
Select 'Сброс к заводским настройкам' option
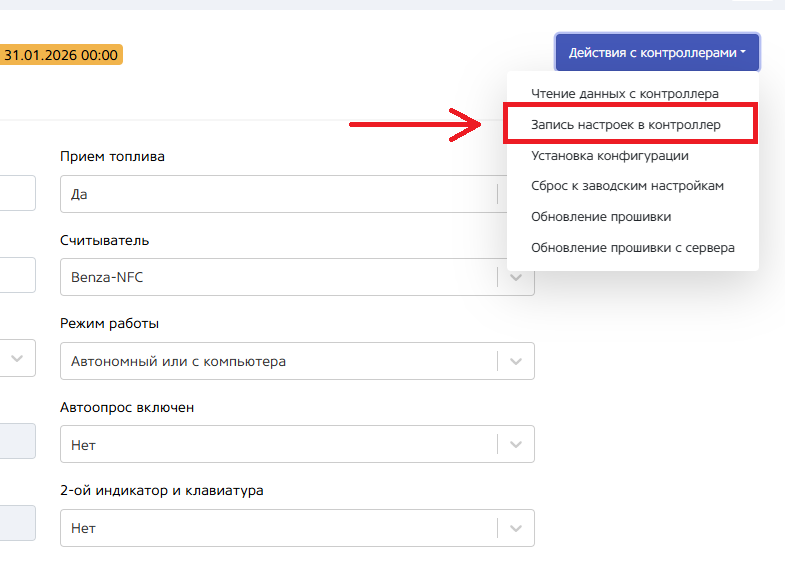click(627, 186)
